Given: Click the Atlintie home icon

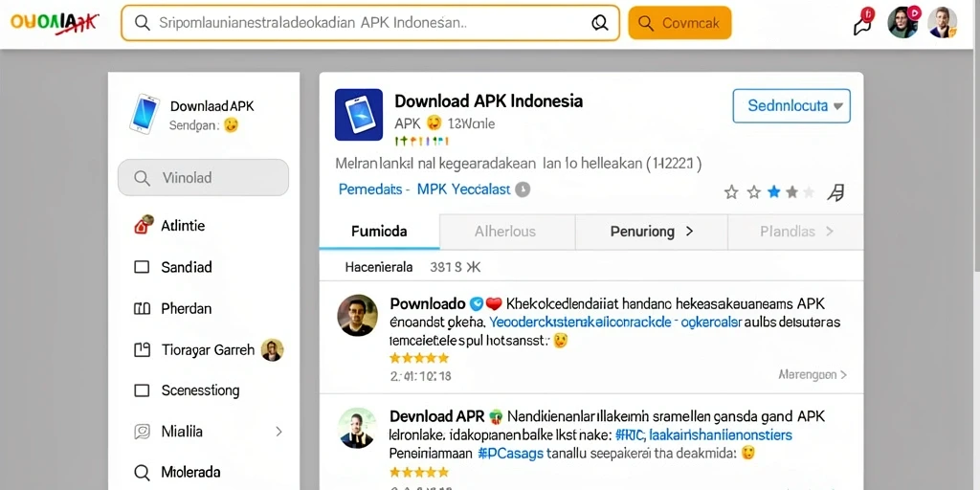Looking at the screenshot, I should pos(144,224).
